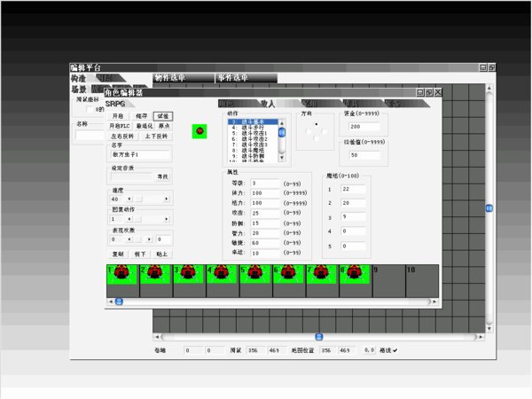The height and width of the screenshot is (399, 532).
Task: Select empty frame slot 10
Action: (422, 279)
